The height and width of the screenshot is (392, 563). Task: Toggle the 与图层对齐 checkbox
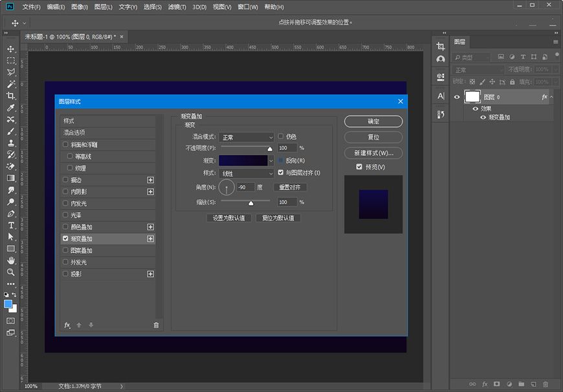(281, 172)
